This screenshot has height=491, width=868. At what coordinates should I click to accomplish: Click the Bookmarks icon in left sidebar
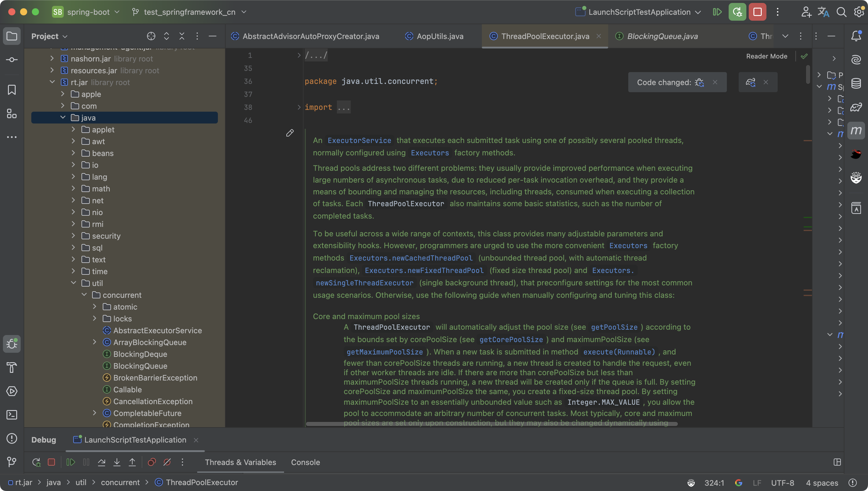12,90
